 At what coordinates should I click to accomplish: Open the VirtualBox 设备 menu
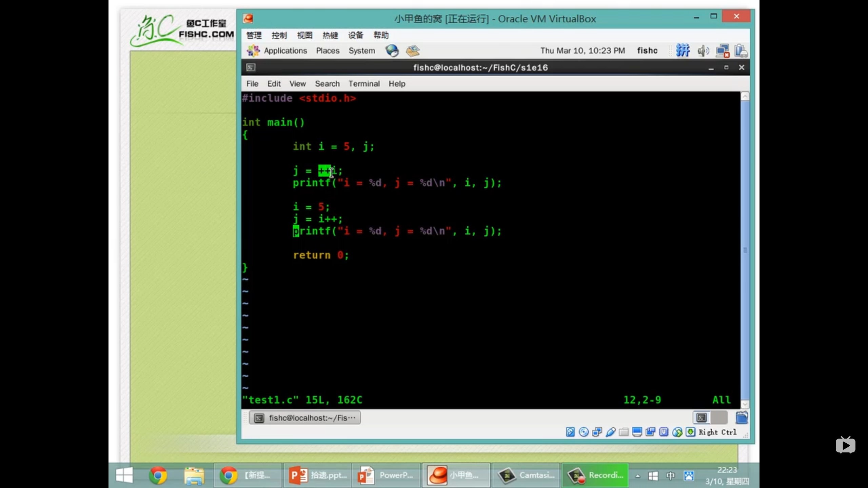[x=355, y=35]
